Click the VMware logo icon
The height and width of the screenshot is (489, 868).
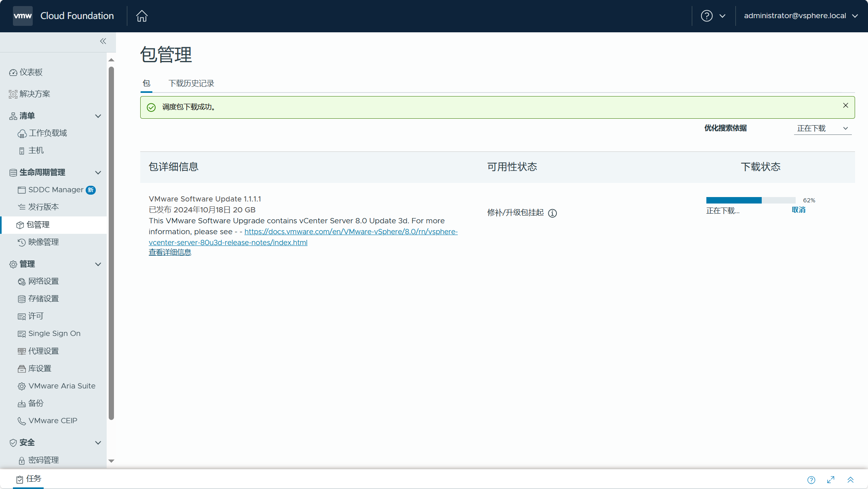[x=23, y=16]
